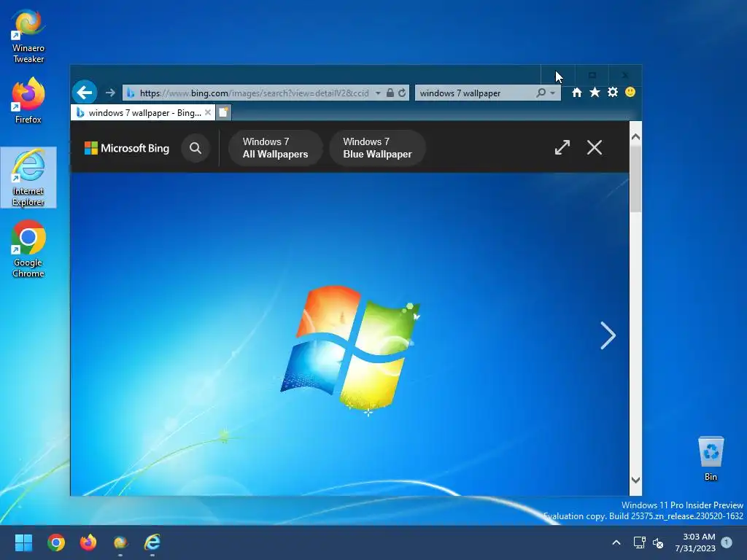This screenshot has width=747, height=560.
Task: Expand image to full screen view
Action: pyautogui.click(x=562, y=147)
